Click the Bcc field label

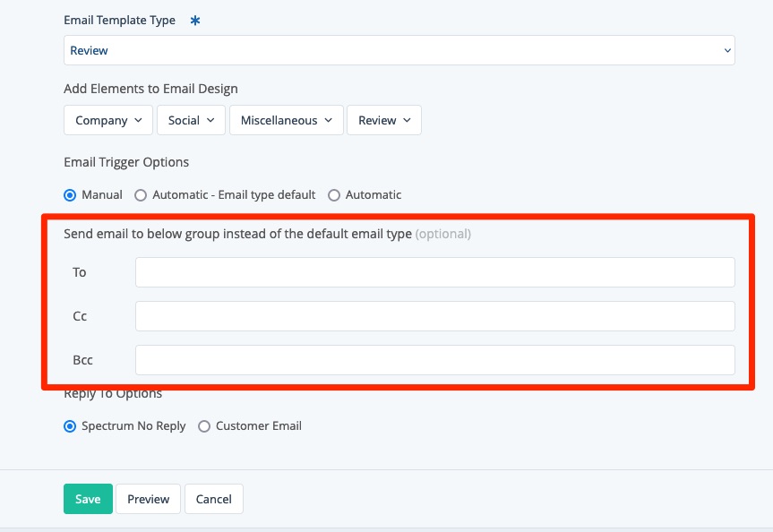(82, 360)
